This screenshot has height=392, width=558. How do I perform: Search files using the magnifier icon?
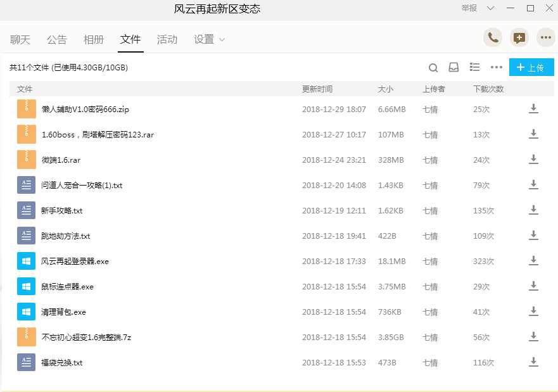[x=433, y=68]
